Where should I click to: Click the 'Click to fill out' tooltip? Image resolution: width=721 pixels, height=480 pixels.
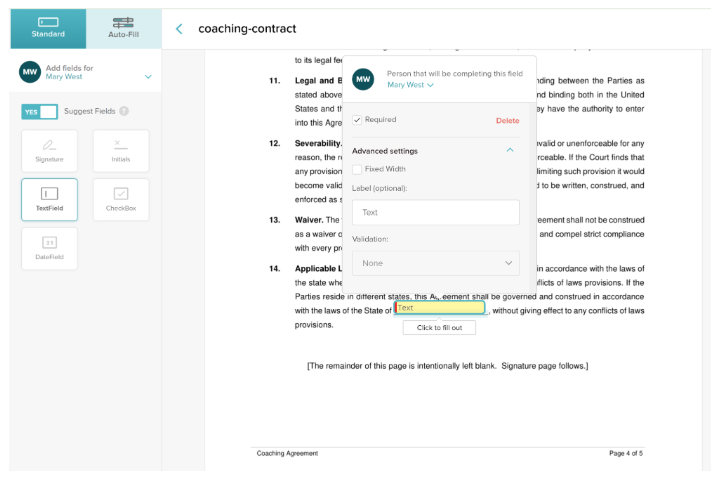(x=439, y=328)
